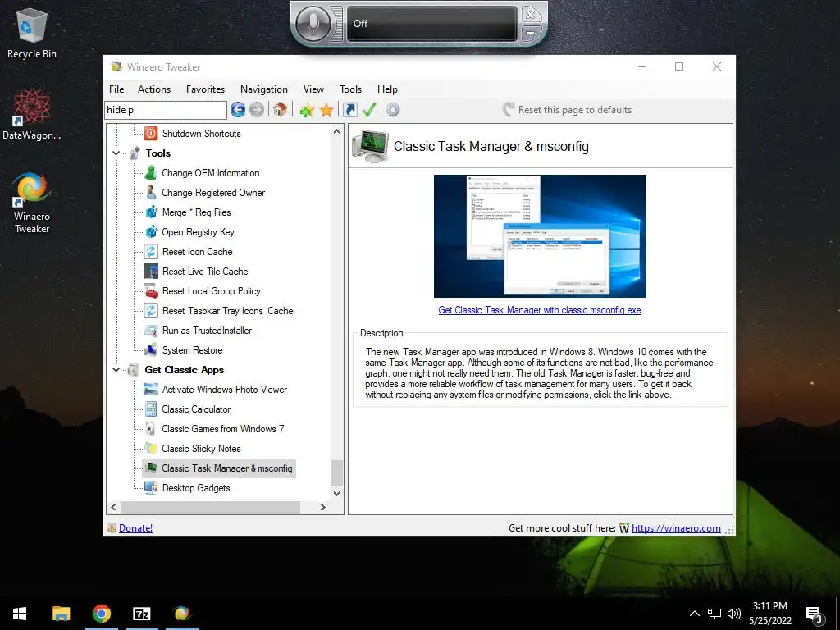The height and width of the screenshot is (630, 840).
Task: Click the Change OEM Information icon
Action: (151, 172)
